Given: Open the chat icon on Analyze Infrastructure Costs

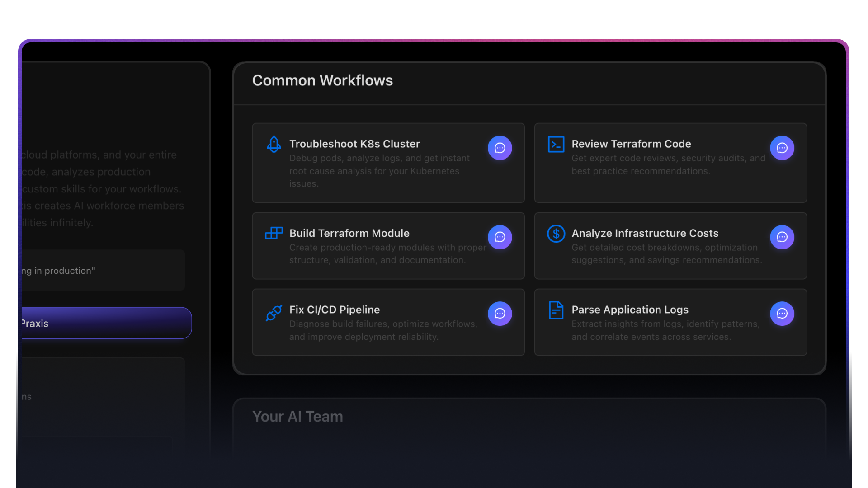Looking at the screenshot, I should click(782, 237).
